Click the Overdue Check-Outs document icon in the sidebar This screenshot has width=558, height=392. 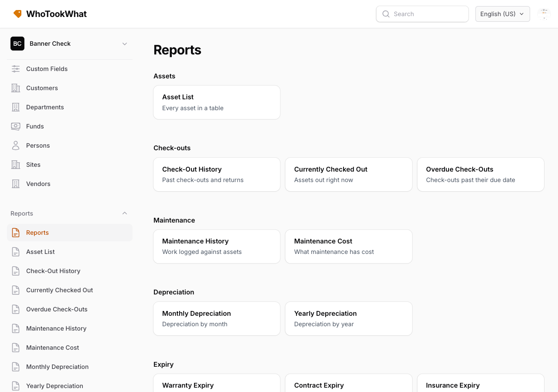(16, 309)
